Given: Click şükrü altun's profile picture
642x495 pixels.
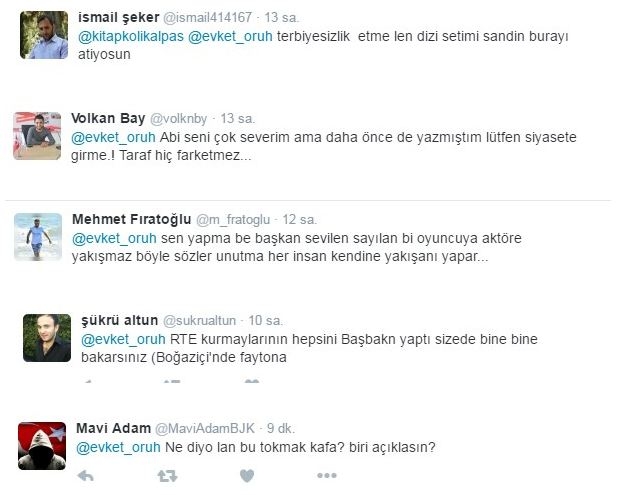Looking at the screenshot, I should (x=47, y=338).
